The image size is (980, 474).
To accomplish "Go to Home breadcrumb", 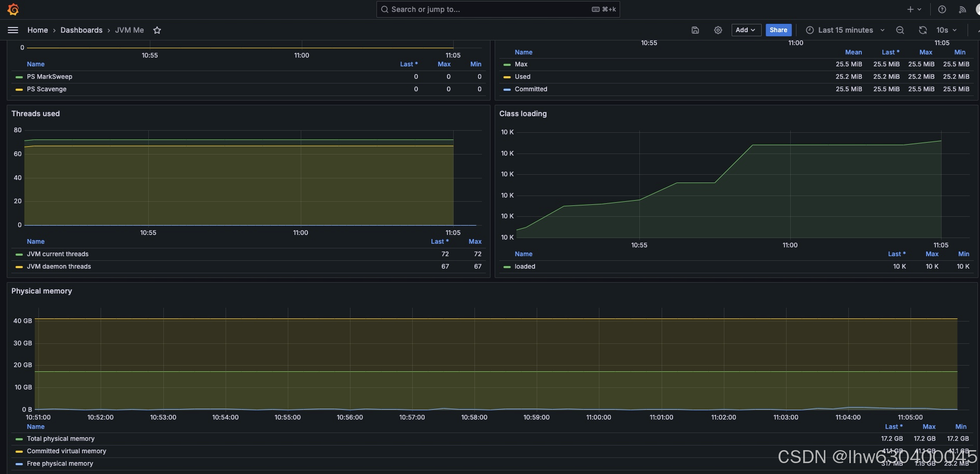I will click(37, 30).
